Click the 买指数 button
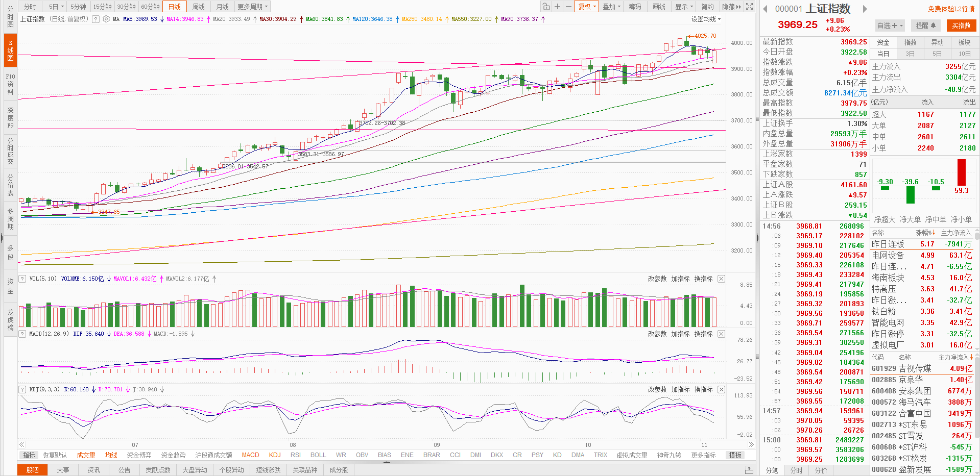 pos(961,26)
